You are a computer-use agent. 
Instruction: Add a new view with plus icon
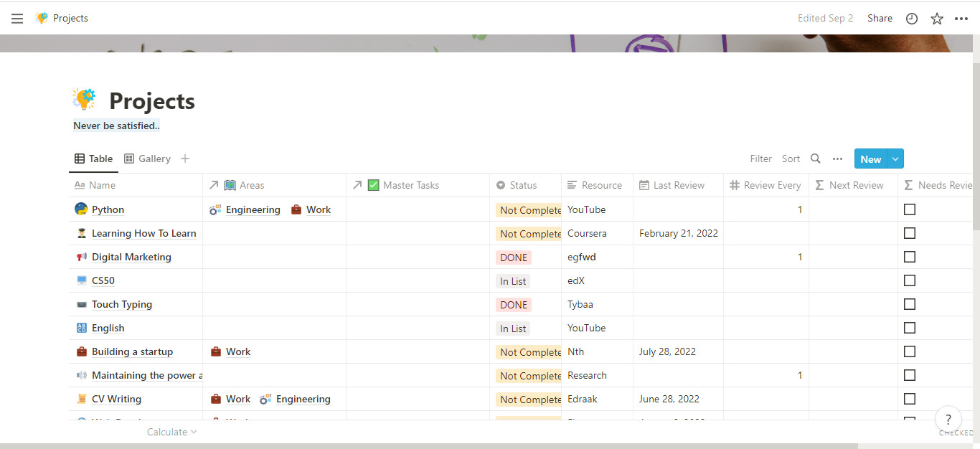coord(185,159)
